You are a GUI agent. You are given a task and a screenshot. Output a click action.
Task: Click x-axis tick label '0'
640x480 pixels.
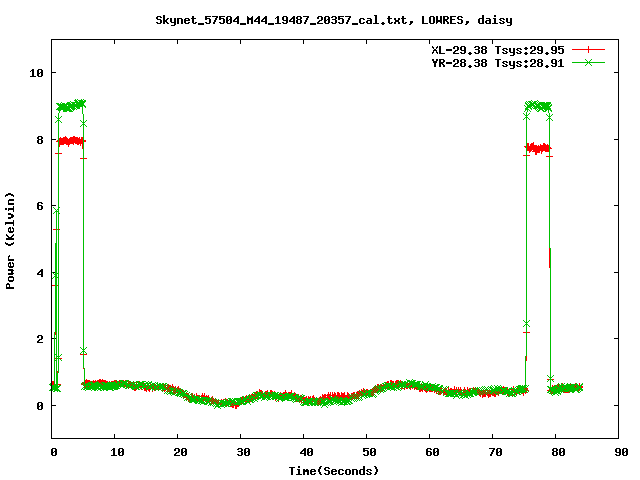click(x=53, y=452)
